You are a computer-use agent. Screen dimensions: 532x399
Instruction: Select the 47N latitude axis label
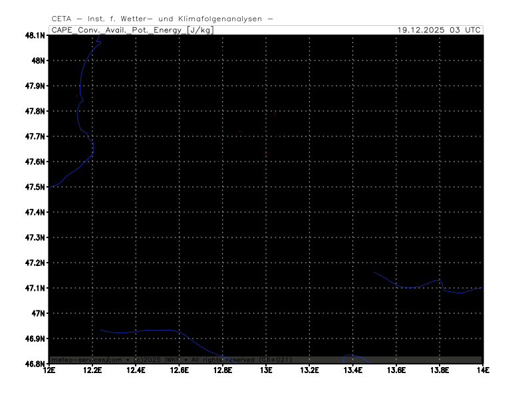(x=37, y=313)
